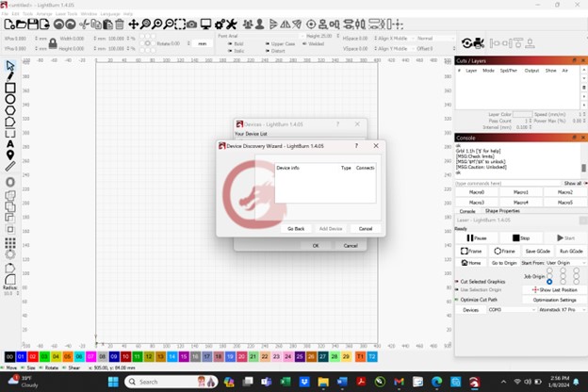The height and width of the screenshot is (392, 588).
Task: Click the Open file folder icon
Action: point(22,24)
